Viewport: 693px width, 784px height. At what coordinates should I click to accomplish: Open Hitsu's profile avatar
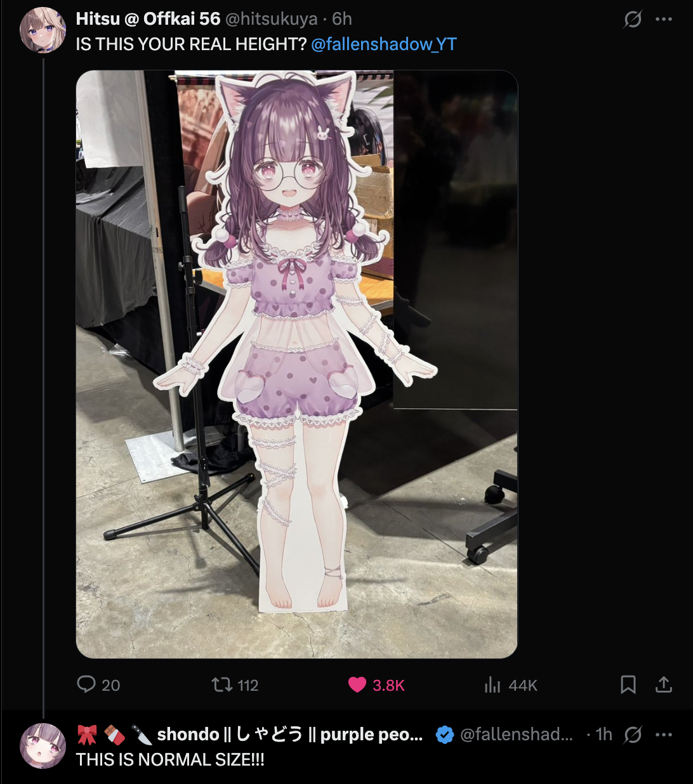point(43,30)
